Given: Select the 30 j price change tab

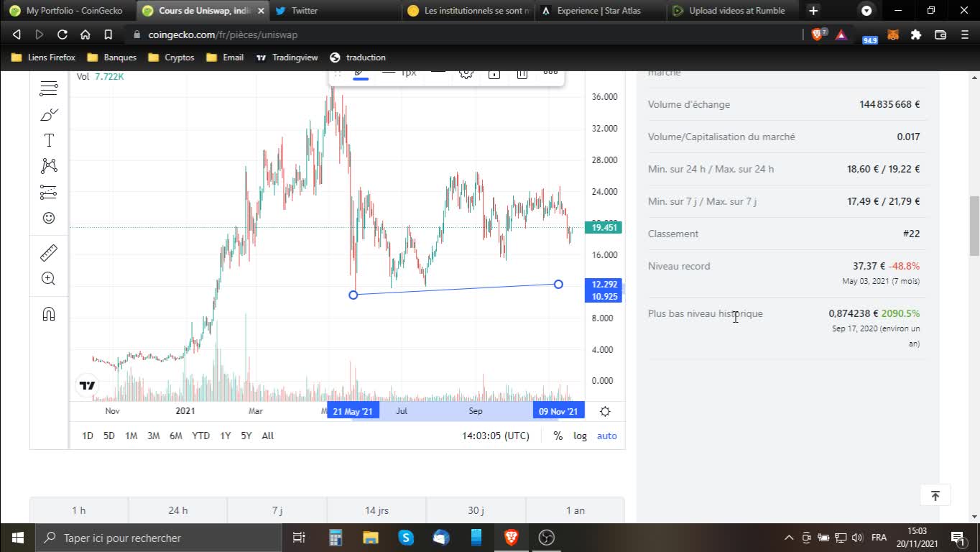Looking at the screenshot, I should pos(476,510).
